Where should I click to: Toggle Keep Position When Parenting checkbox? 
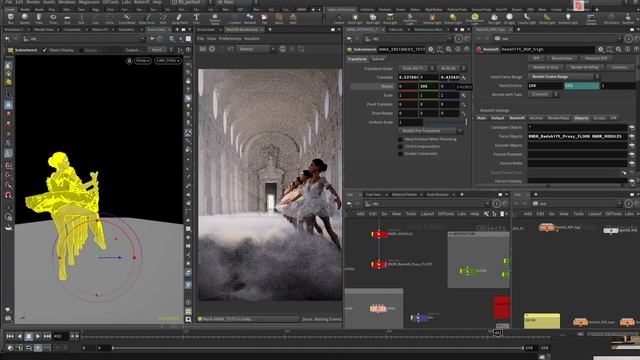pyautogui.click(x=400, y=140)
